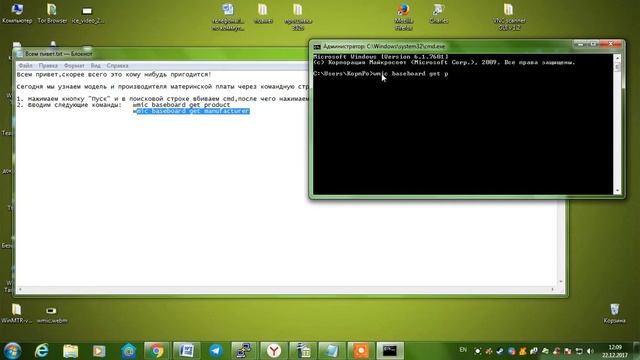Open the Формат menu in Notepad
Image resolution: width=640 pixels, height=360 pixels.
(74, 66)
